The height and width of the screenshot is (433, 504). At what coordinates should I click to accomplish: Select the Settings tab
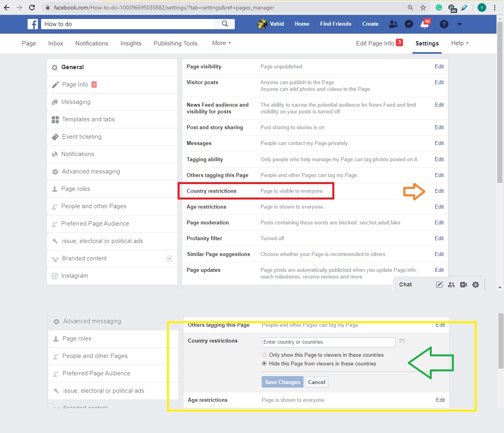point(427,43)
